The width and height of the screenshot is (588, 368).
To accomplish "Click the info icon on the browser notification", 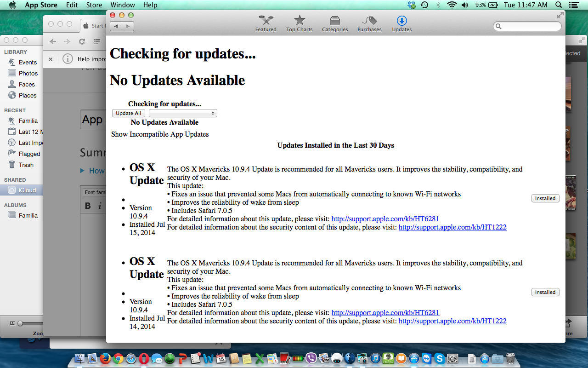I will 68,59.
